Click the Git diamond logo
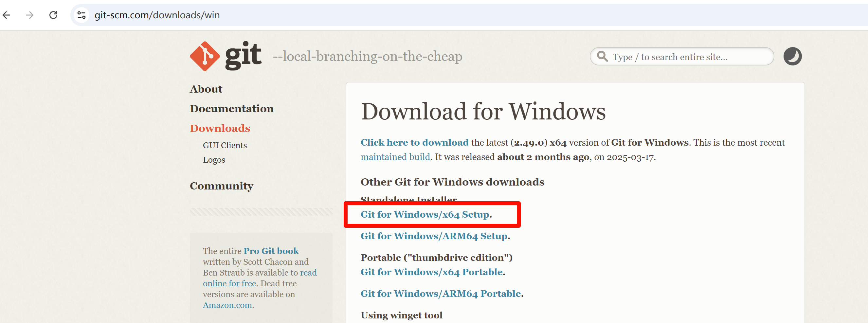Viewport: 868px width, 323px height. [x=205, y=56]
